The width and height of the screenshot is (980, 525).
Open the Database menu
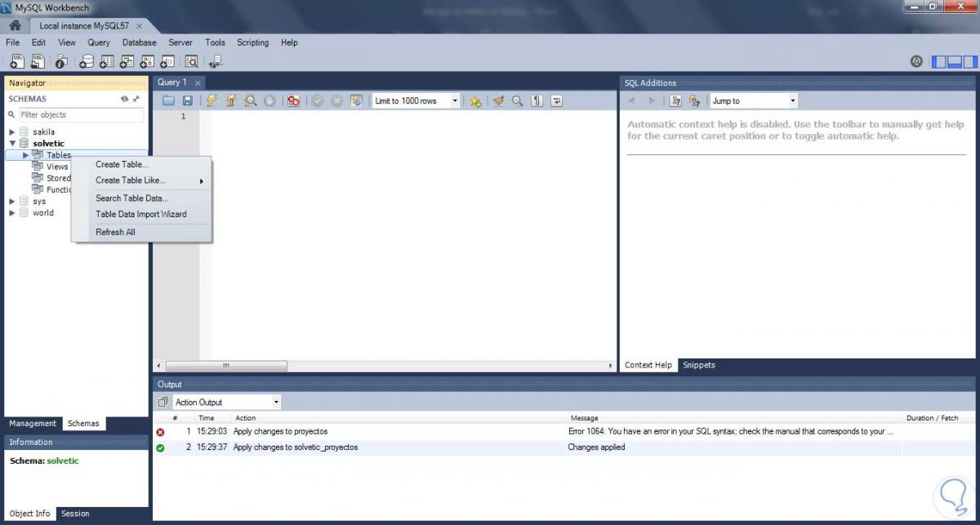point(139,42)
